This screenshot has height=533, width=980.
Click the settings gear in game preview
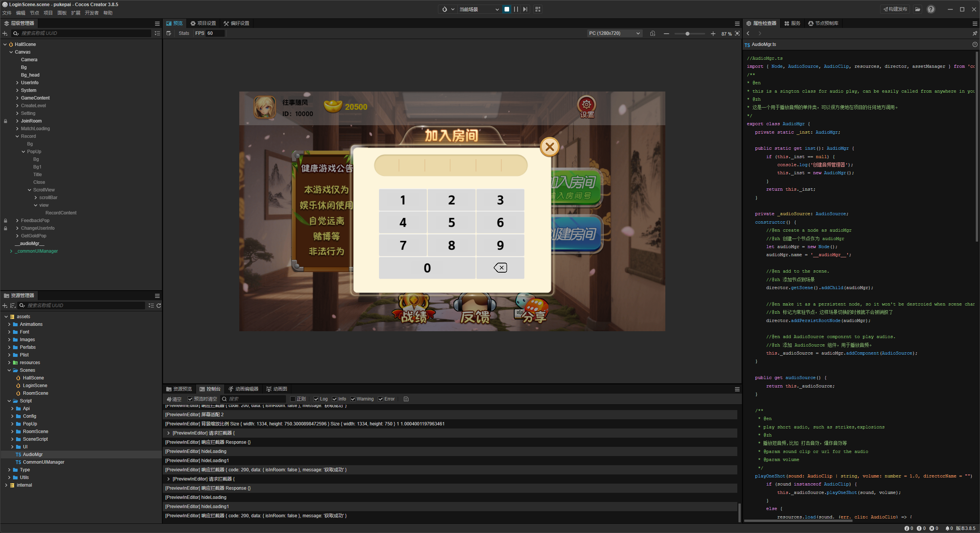tap(586, 105)
